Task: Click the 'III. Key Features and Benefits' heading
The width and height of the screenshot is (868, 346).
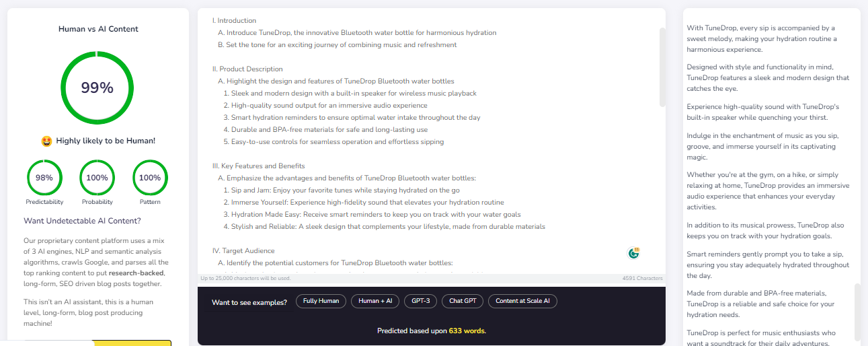Action: click(x=258, y=166)
